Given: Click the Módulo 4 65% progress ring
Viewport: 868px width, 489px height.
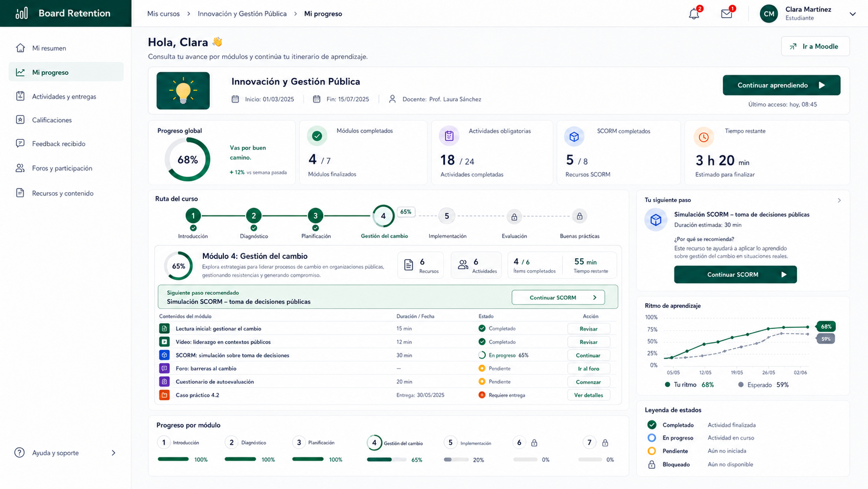Looking at the screenshot, I should 179,266.
